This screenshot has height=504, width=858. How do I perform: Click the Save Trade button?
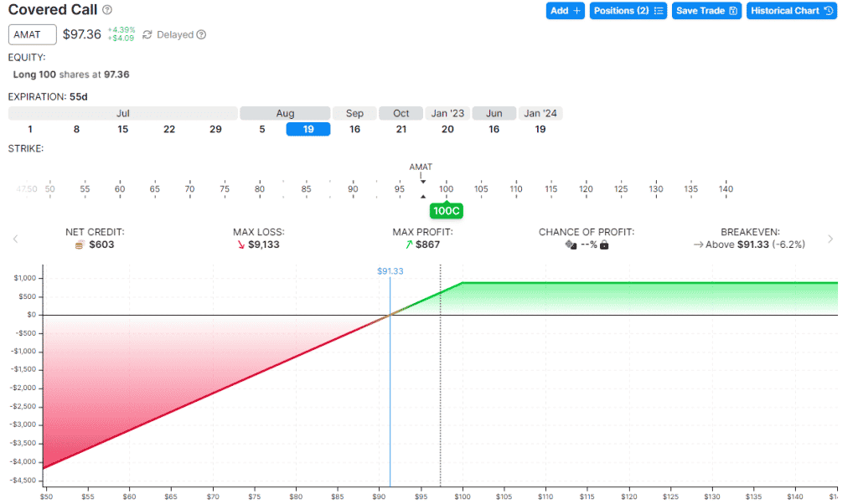[706, 11]
